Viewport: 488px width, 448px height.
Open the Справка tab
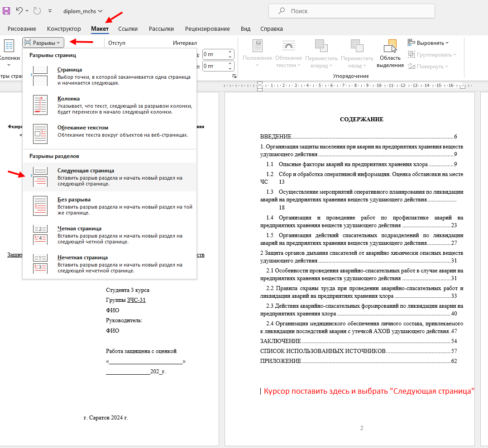coord(272,29)
